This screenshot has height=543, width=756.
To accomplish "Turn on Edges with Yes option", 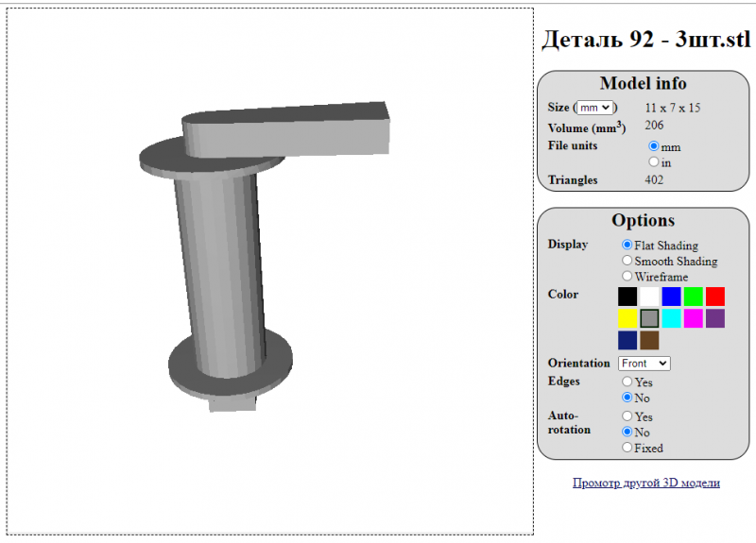I will point(627,382).
